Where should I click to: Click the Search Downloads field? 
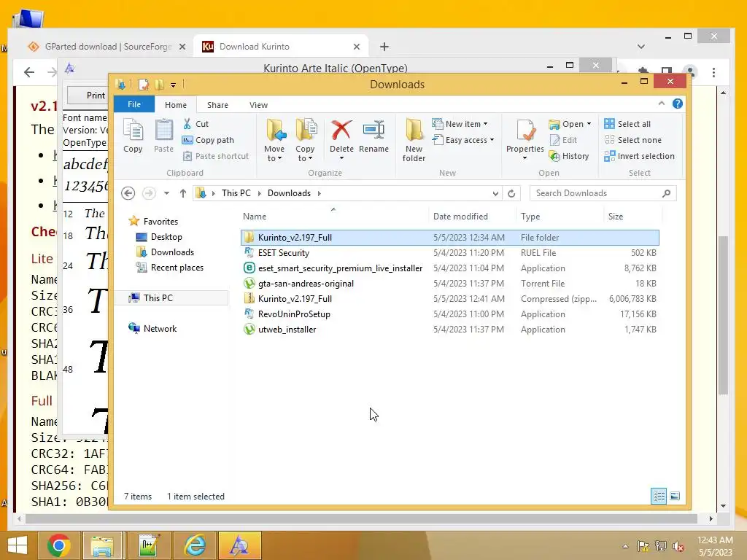click(603, 192)
